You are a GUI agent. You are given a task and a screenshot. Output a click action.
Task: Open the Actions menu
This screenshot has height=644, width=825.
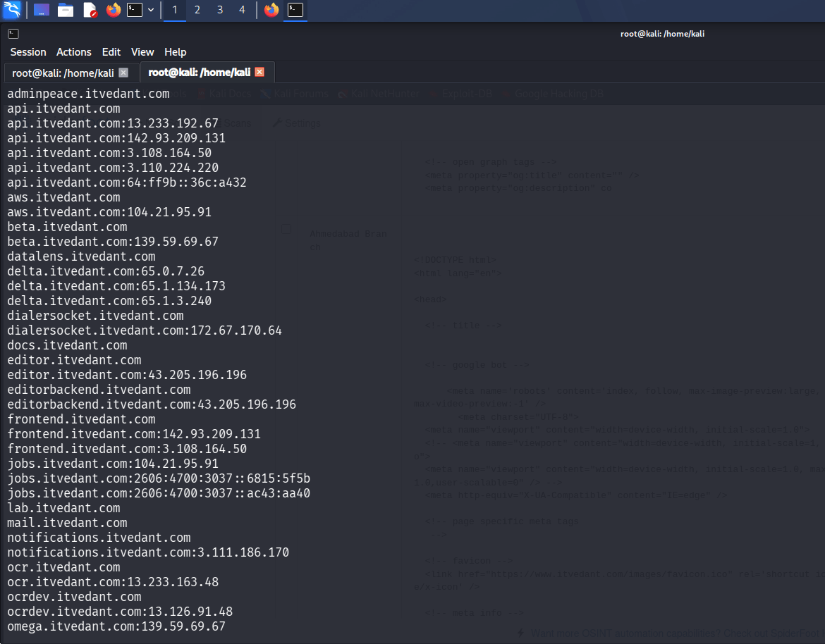pyautogui.click(x=73, y=52)
